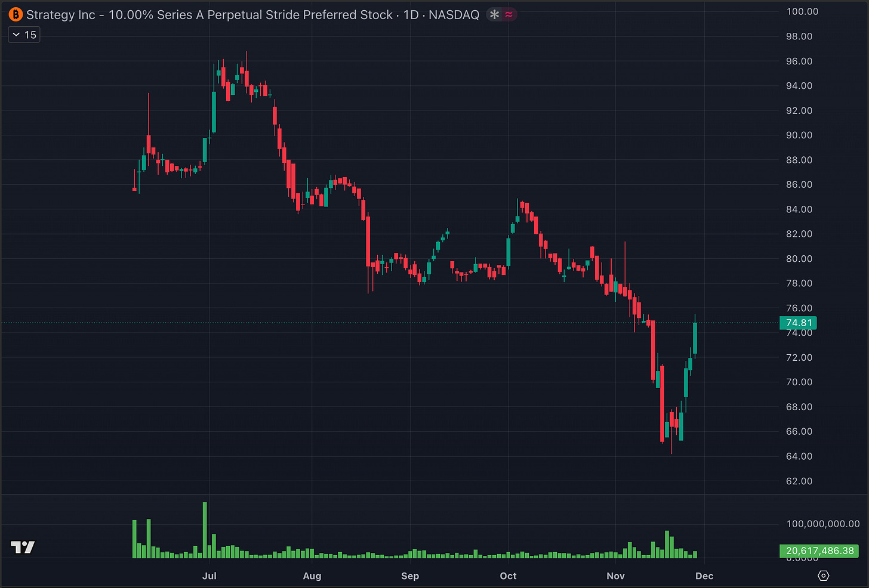Click the Oct label on time axis

coord(508,575)
